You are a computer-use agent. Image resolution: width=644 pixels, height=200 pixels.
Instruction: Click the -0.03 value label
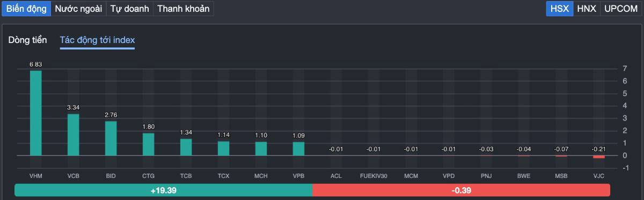point(486,149)
